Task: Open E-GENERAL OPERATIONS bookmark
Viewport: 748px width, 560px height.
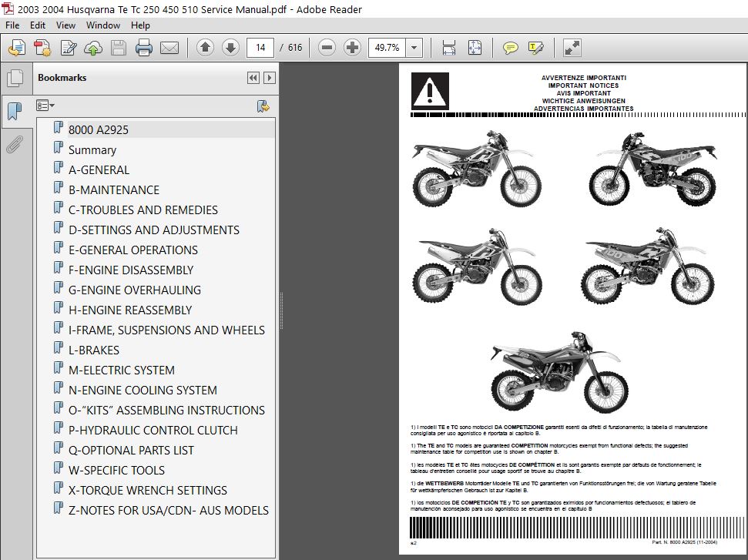Action: click(133, 250)
